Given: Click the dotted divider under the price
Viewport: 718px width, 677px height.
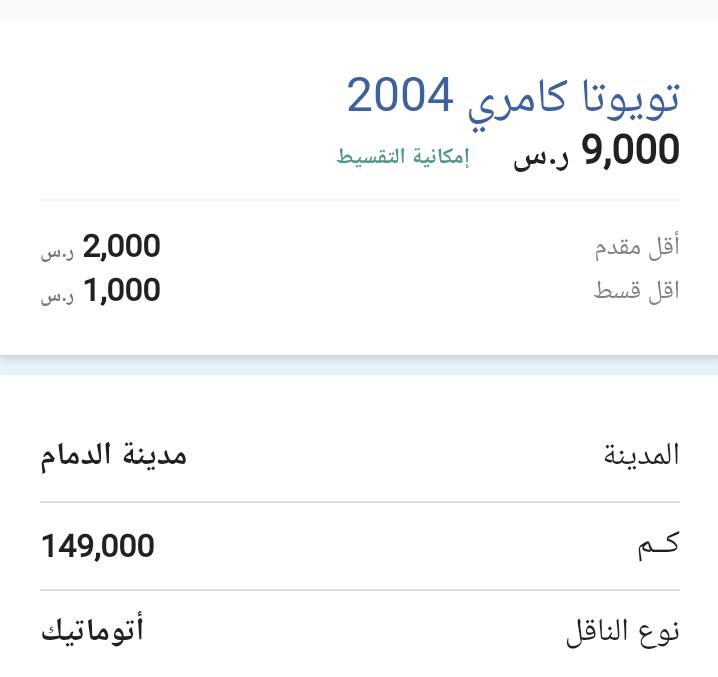Looking at the screenshot, I should click(x=360, y=200).
